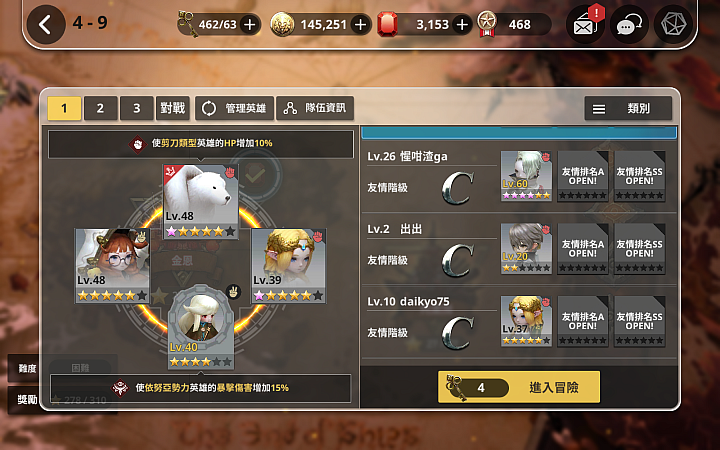Select friend helper hero Lv.60
720x450 pixels.
(x=526, y=176)
